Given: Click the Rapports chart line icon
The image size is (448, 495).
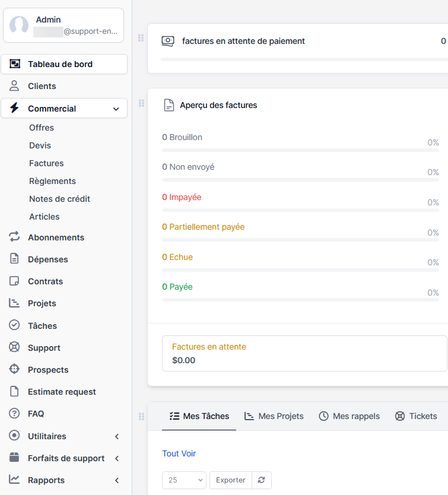Looking at the screenshot, I should [x=14, y=480].
